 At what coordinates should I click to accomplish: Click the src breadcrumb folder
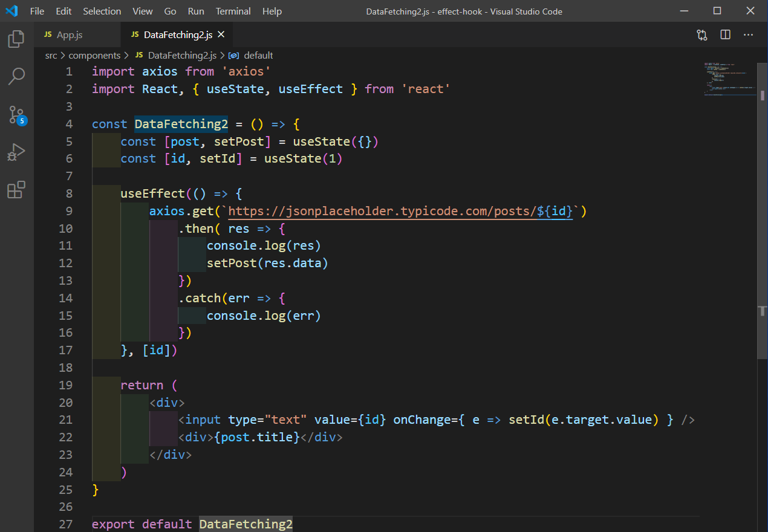(51, 55)
